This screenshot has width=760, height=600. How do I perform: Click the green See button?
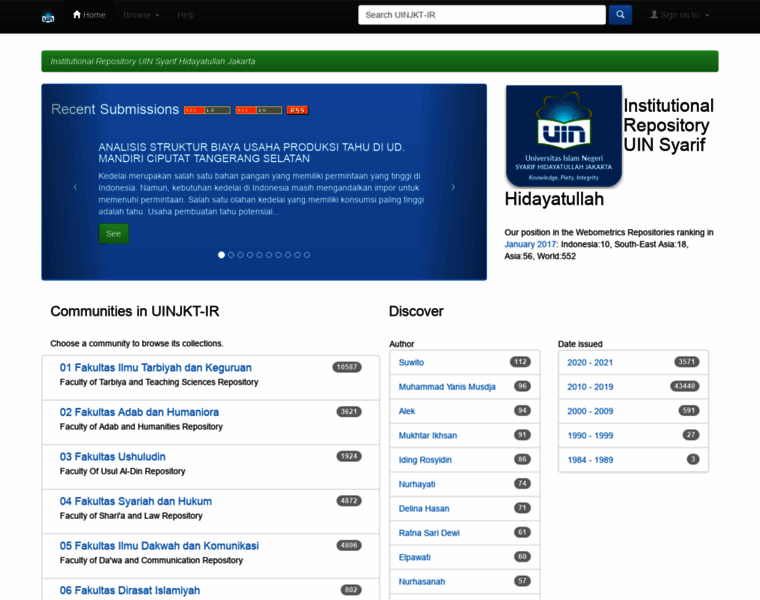[113, 234]
